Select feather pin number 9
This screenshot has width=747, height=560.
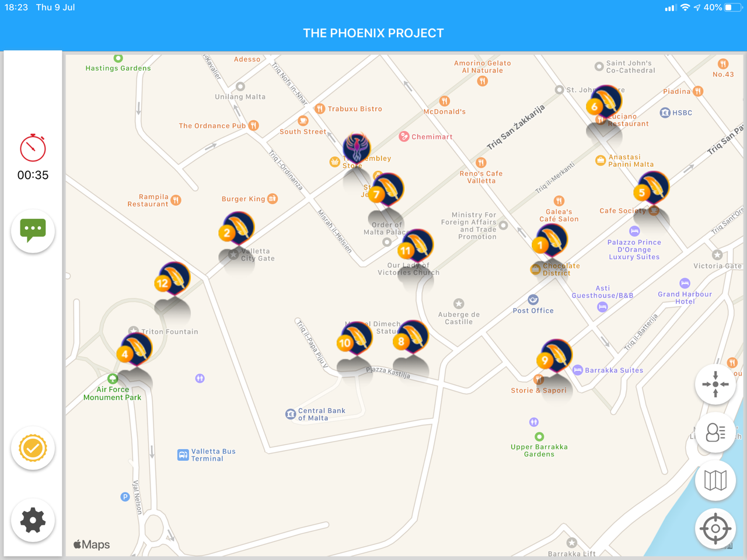coord(554,356)
